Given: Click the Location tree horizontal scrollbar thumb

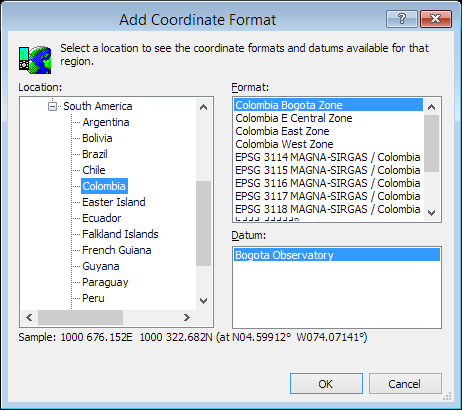Looking at the screenshot, I should (x=80, y=317).
